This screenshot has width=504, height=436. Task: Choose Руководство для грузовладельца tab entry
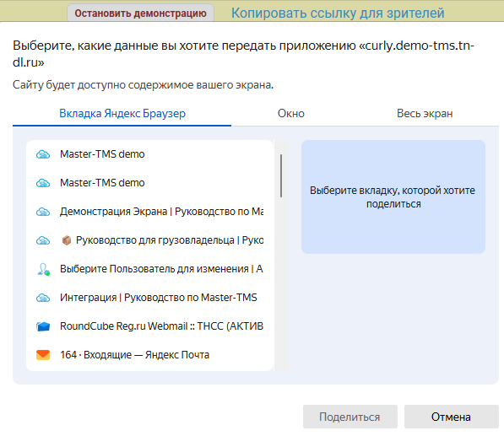[x=149, y=240]
